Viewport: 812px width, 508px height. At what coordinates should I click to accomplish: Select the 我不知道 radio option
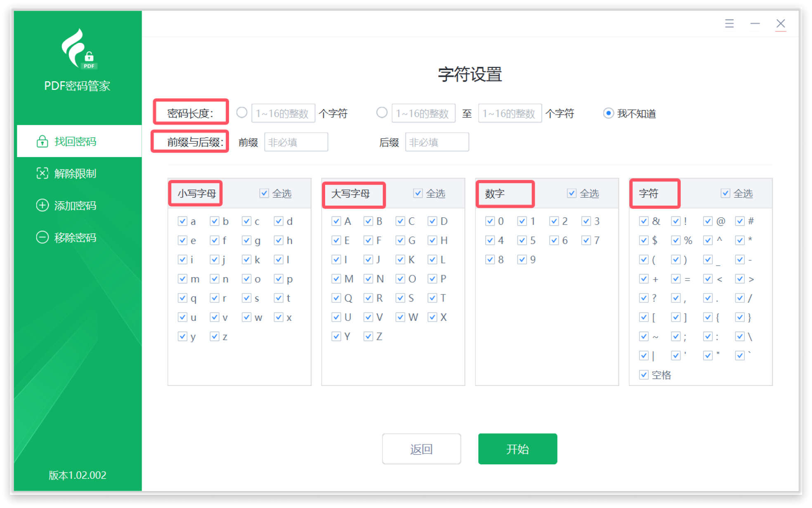(608, 113)
